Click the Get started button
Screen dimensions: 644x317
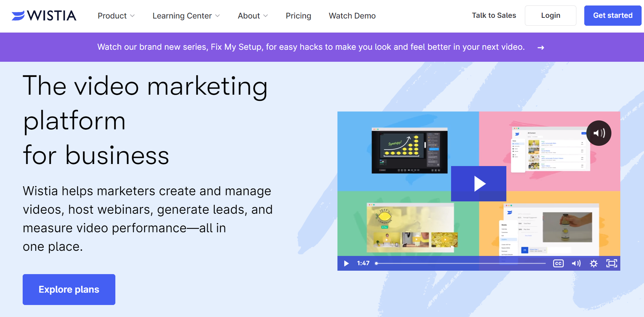(x=613, y=15)
